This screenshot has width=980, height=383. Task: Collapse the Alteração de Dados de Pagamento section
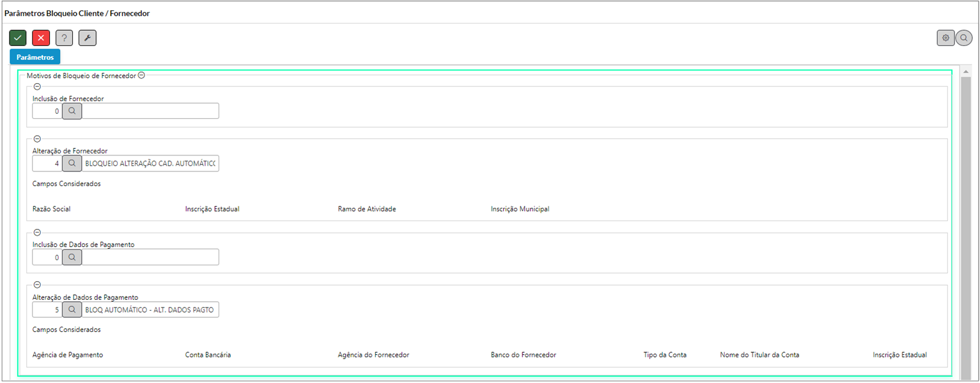[37, 285]
